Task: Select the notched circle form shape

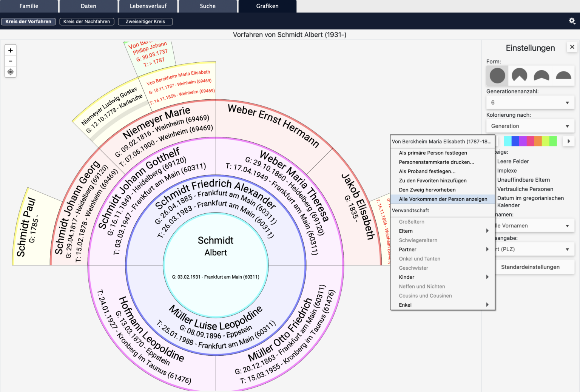Action: tap(519, 75)
